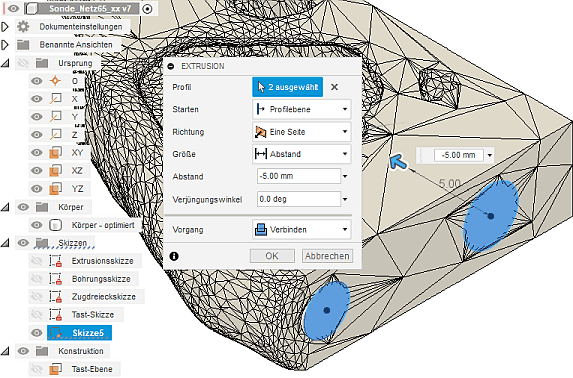The height and width of the screenshot is (378, 573).
Task: Hide the Körper - optimiert body
Action: 37,225
